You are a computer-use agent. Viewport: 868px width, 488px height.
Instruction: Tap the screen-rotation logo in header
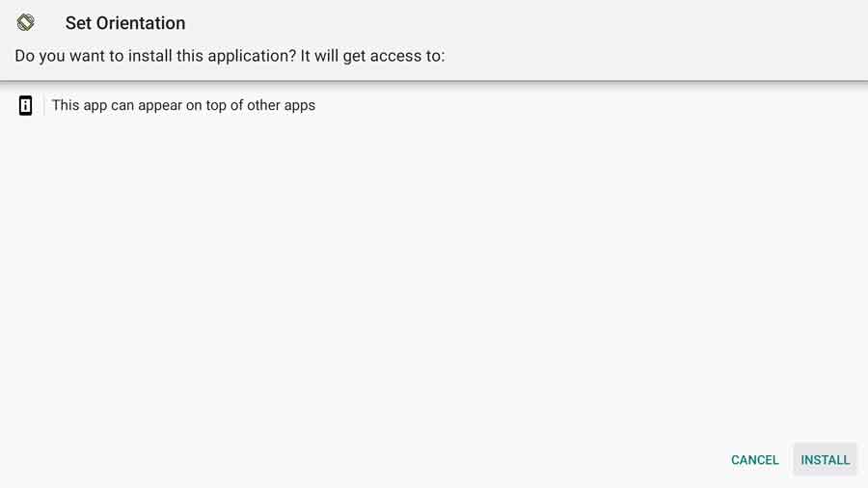[25, 23]
